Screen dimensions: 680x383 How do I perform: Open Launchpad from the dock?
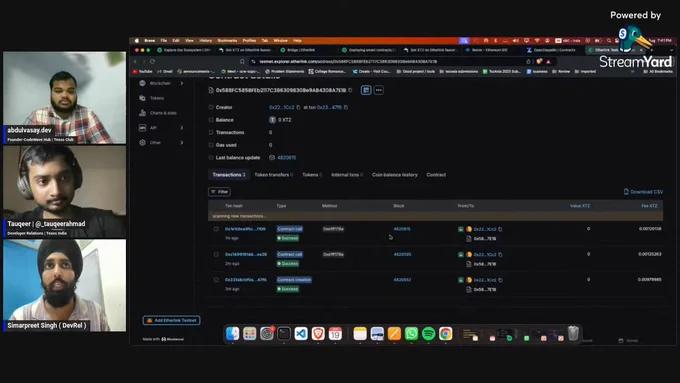tap(249, 334)
